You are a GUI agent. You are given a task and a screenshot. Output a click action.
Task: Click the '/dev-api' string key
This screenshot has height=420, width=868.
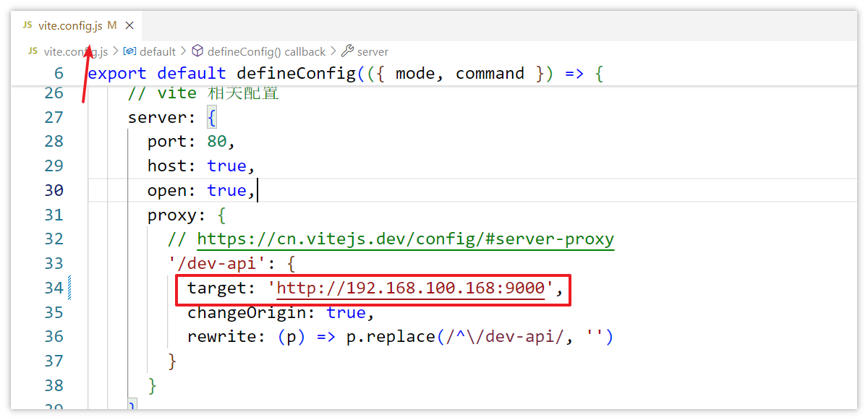tap(216, 264)
